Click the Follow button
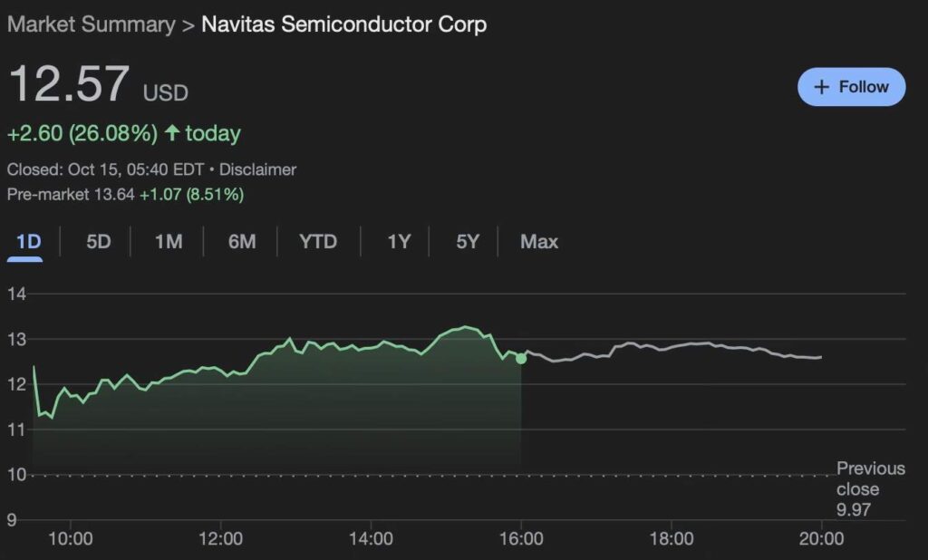 [x=851, y=87]
